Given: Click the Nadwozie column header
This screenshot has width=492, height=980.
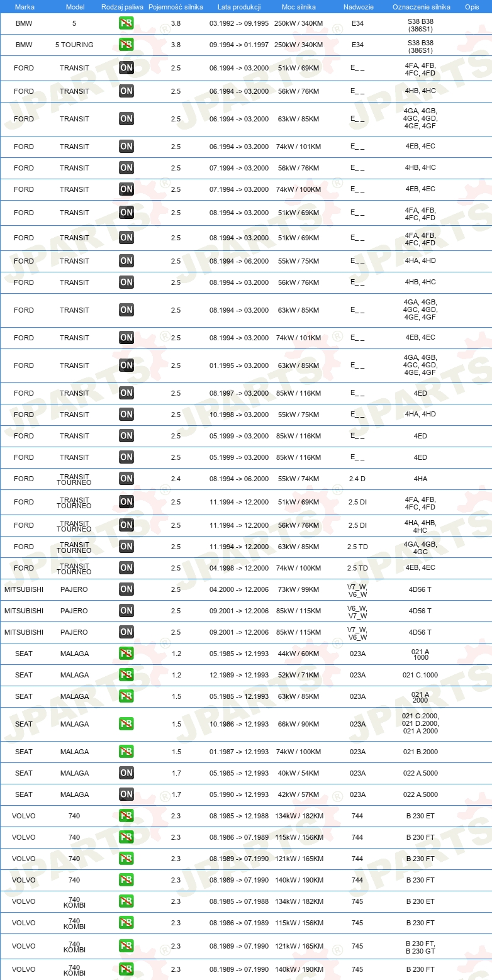Looking at the screenshot, I should click(x=358, y=7).
